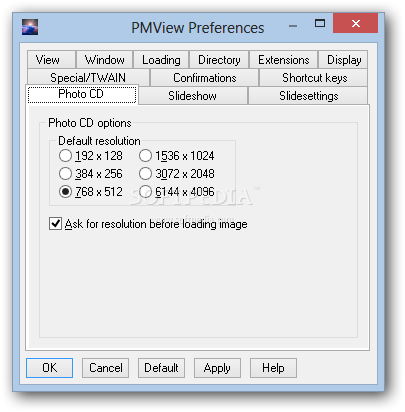This screenshot has height=412, width=405.
Task: Select the Directory tab
Action: coord(219,60)
